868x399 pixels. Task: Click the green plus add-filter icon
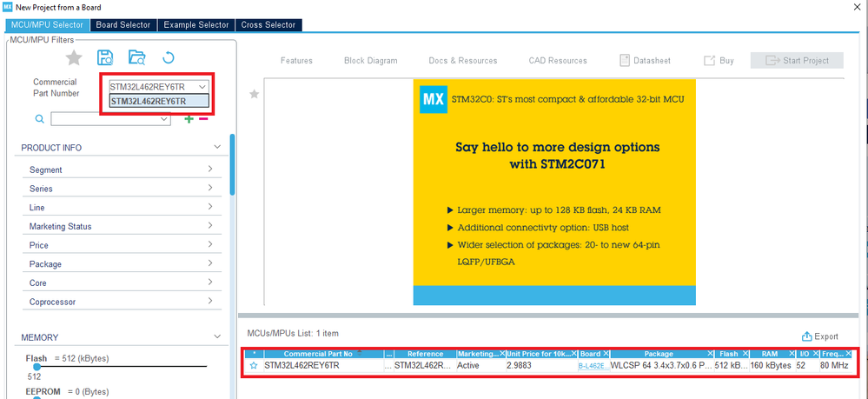(189, 118)
